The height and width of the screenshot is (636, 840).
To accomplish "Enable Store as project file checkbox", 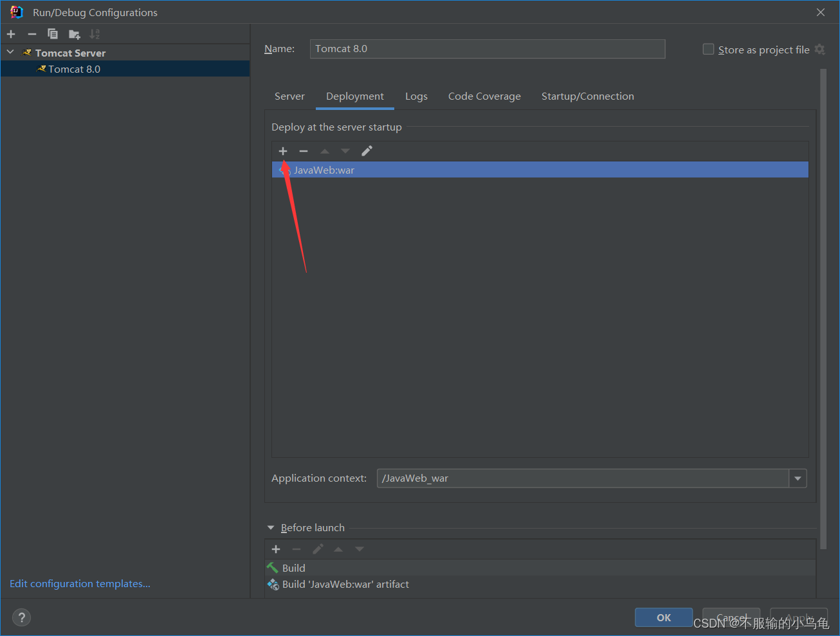I will pos(708,49).
